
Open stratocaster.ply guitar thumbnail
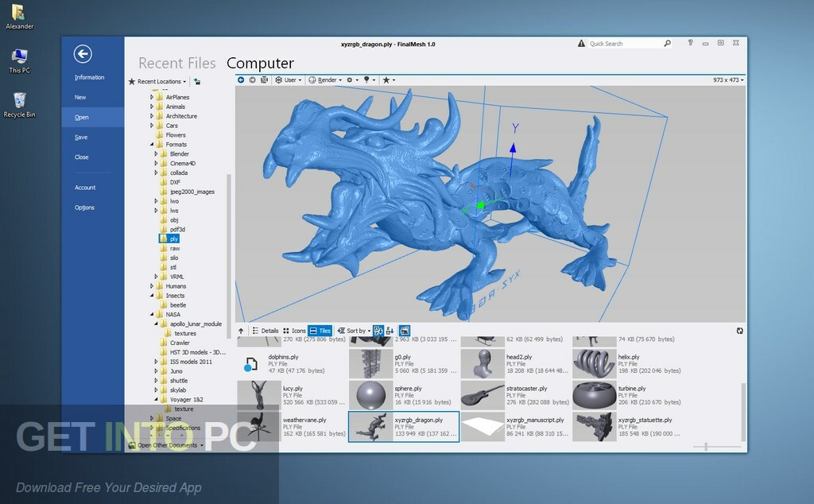pyautogui.click(x=483, y=396)
